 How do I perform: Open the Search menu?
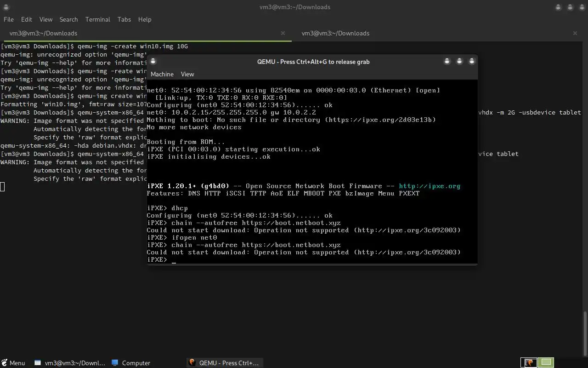click(68, 19)
